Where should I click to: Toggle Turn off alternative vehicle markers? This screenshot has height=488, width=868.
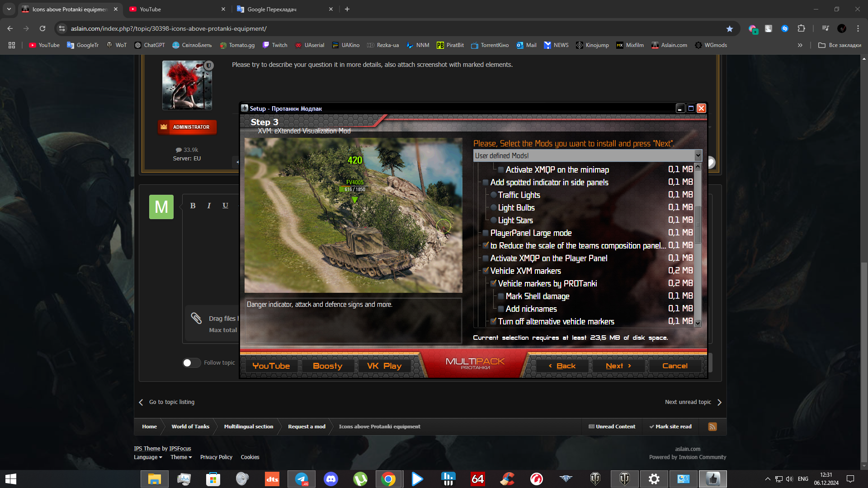click(x=493, y=321)
